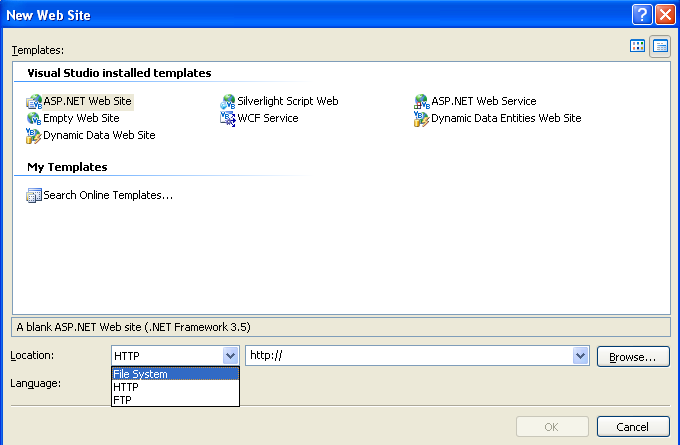680x445 pixels.
Task: Pick the Dynamic Data Web Site icon
Action: point(34,136)
